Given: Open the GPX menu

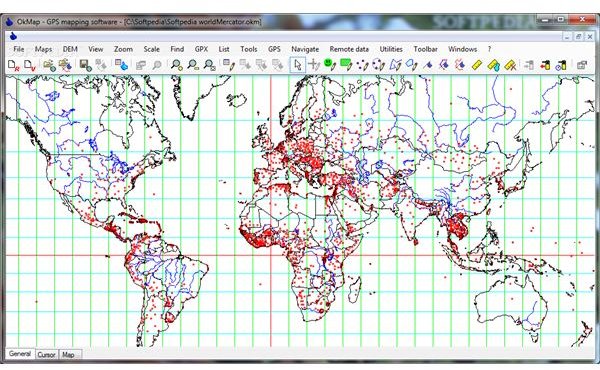Looking at the screenshot, I should tap(201, 49).
